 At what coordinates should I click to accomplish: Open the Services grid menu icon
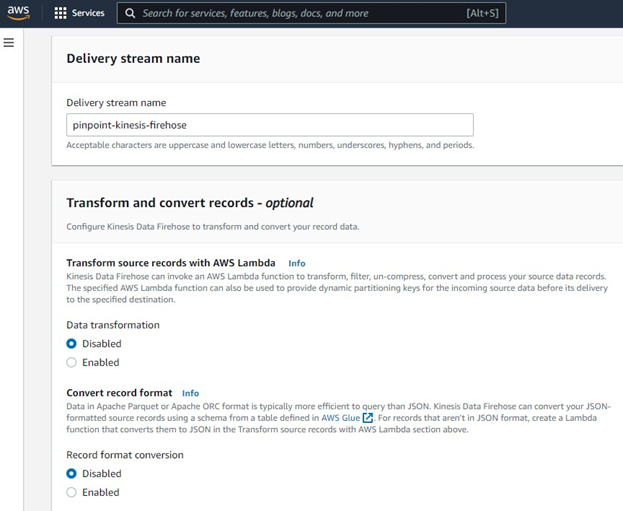(60, 13)
